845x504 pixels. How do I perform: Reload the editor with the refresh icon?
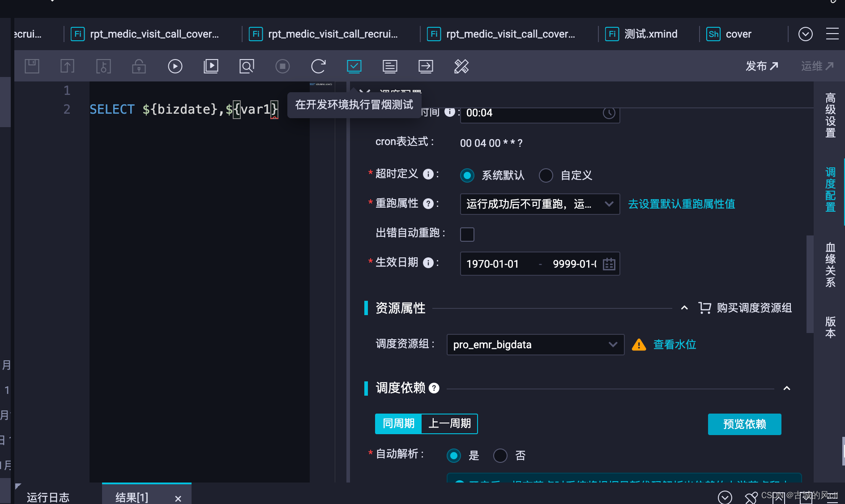pyautogui.click(x=318, y=66)
